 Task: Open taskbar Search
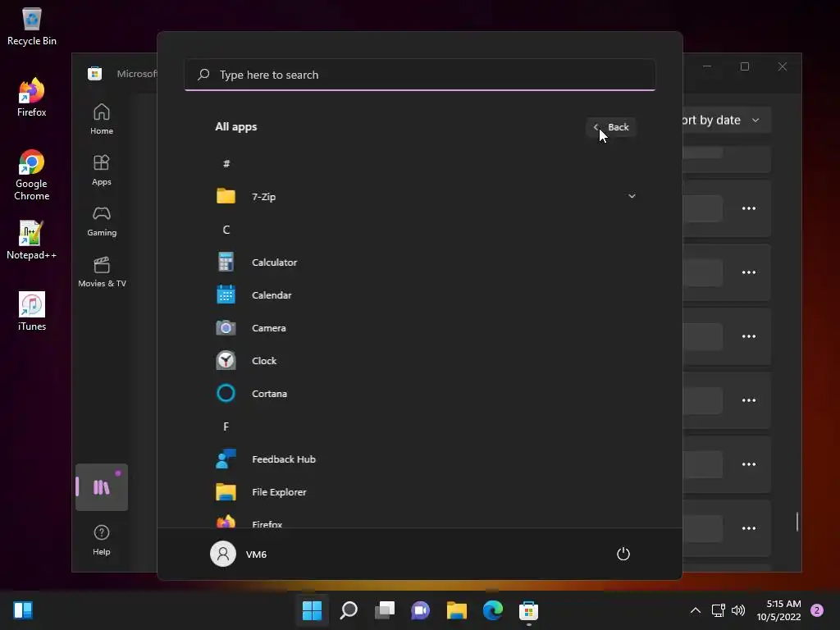[348, 610]
